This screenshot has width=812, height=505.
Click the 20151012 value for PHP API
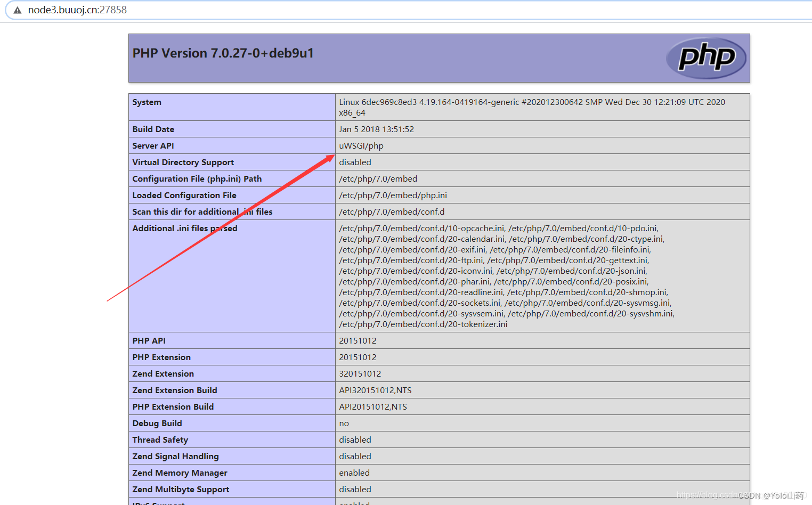[358, 341]
